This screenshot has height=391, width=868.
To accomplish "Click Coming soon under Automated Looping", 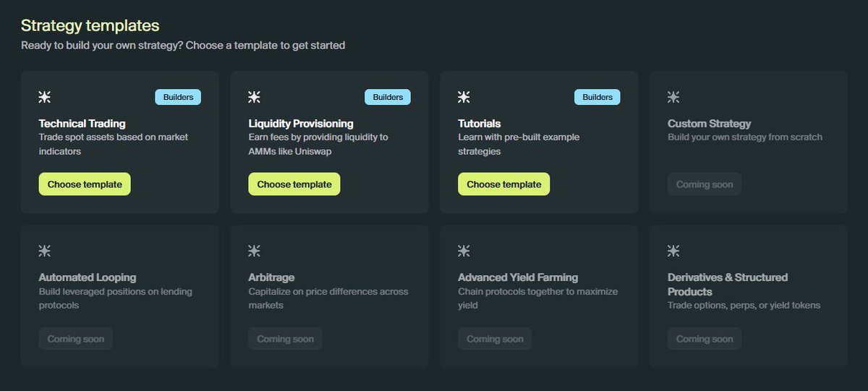I will pyautogui.click(x=76, y=338).
